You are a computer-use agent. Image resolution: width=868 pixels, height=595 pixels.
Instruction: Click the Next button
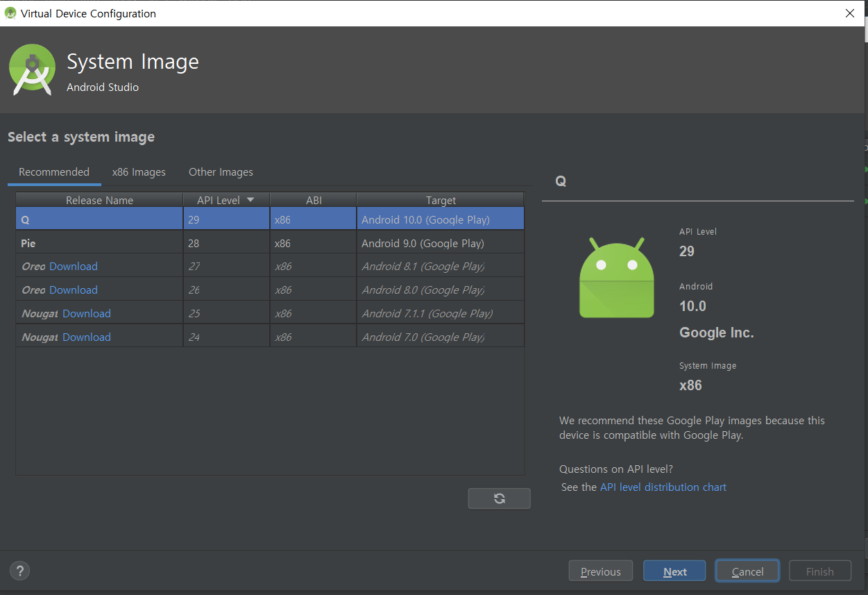coord(674,571)
